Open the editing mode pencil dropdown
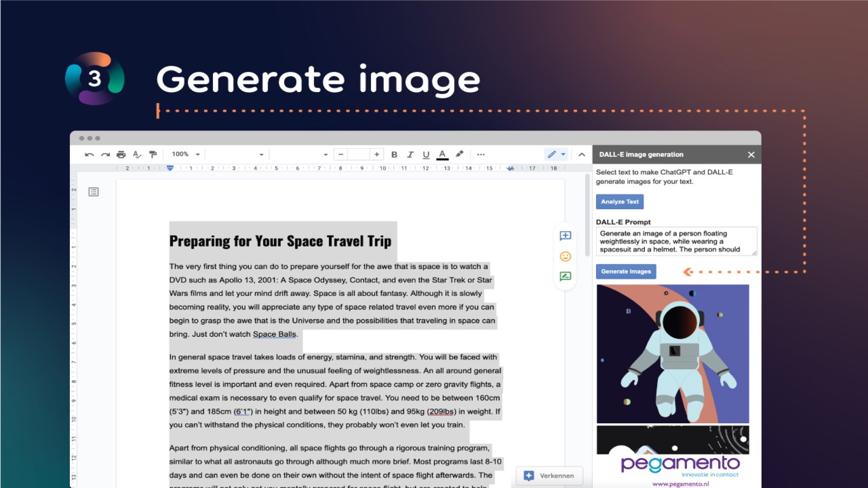 tap(556, 154)
